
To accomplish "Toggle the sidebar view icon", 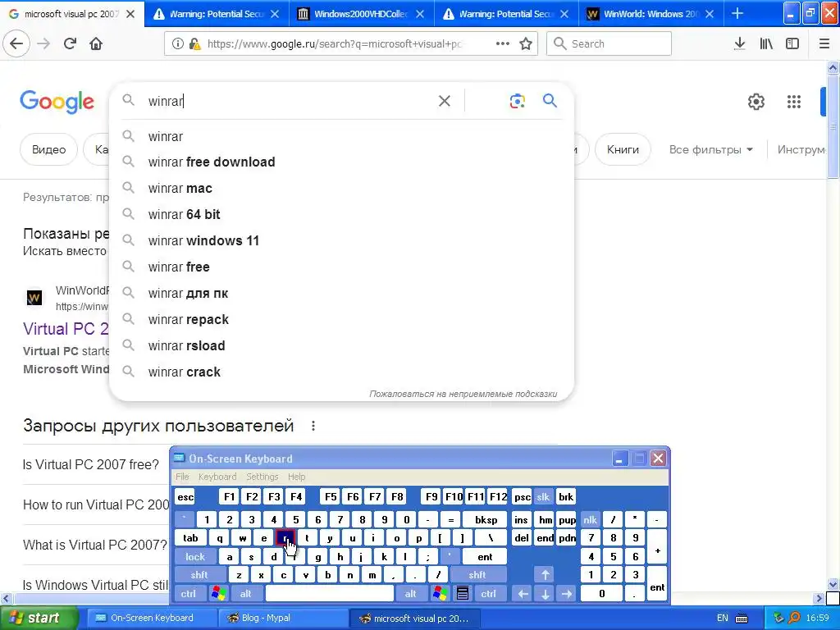I will (792, 44).
